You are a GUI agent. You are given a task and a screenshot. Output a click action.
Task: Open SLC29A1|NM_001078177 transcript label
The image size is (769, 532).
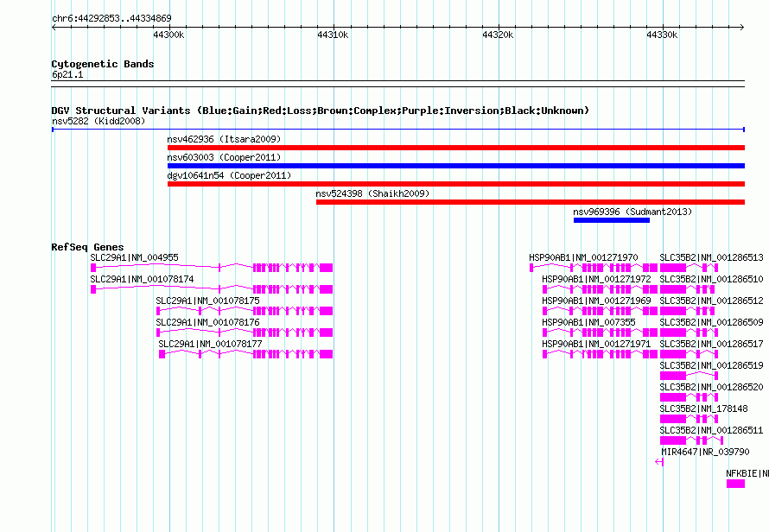tap(211, 344)
